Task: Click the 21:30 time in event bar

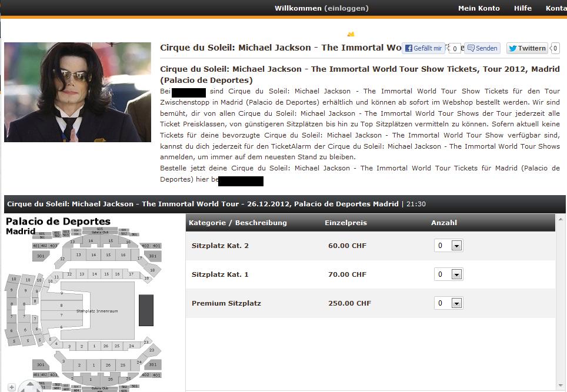Action: 416,204
